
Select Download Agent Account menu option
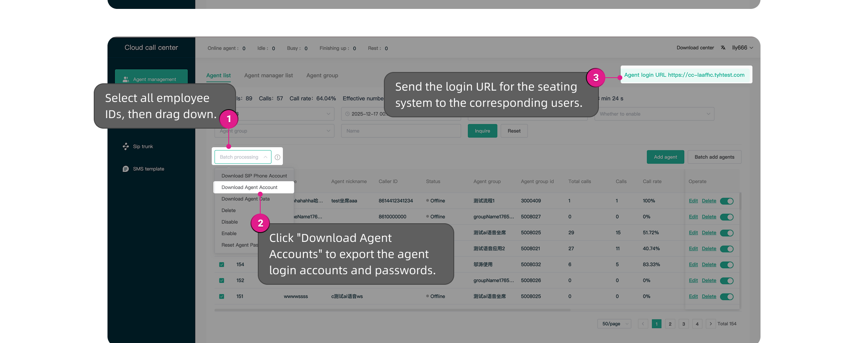coord(249,187)
